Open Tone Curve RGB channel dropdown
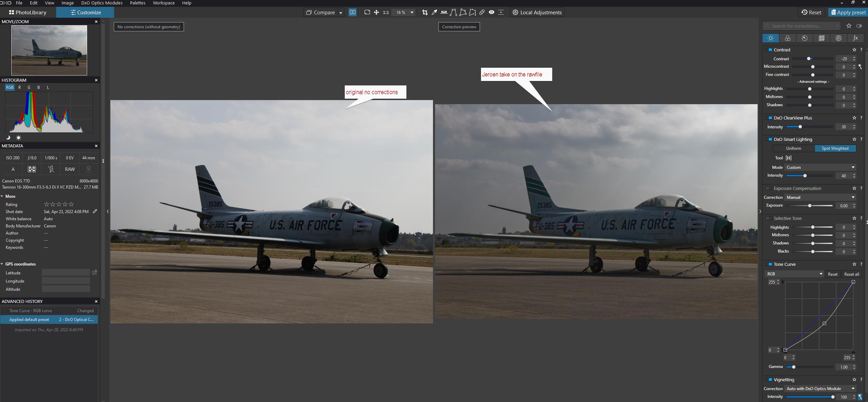The image size is (868, 402). (794, 274)
